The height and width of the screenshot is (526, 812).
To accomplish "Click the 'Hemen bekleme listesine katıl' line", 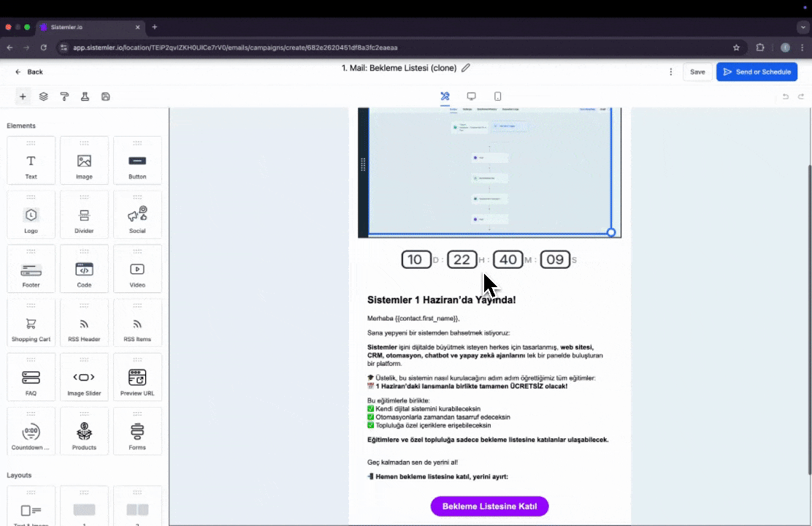I will click(x=437, y=477).
